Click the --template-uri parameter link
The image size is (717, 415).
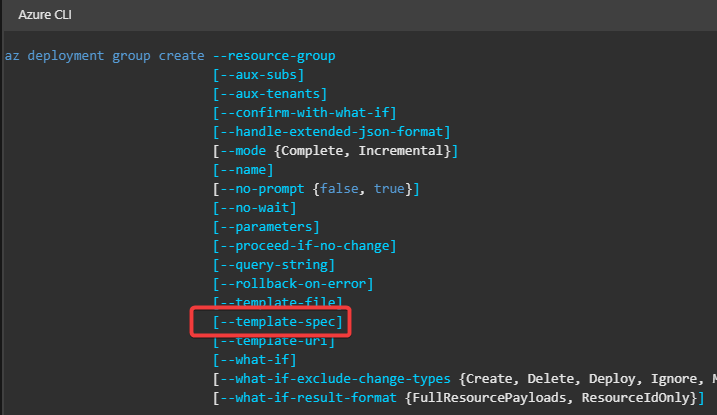click(274, 341)
